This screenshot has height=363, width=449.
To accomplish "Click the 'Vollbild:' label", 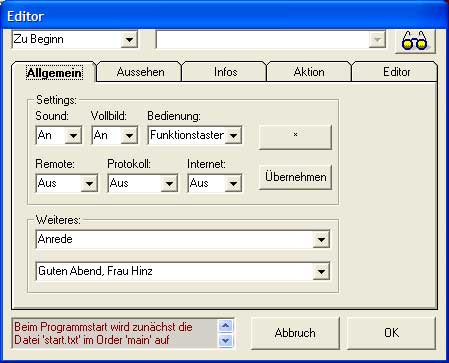I will (x=109, y=116).
